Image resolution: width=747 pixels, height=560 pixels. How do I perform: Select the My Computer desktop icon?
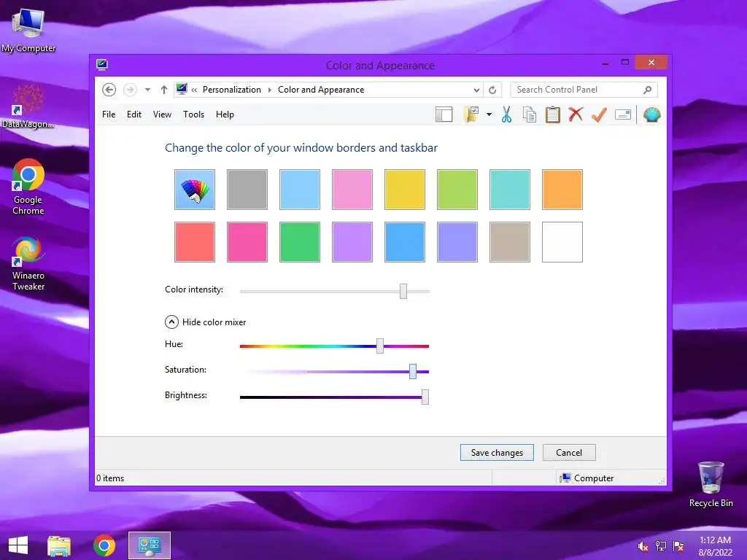[x=28, y=30]
